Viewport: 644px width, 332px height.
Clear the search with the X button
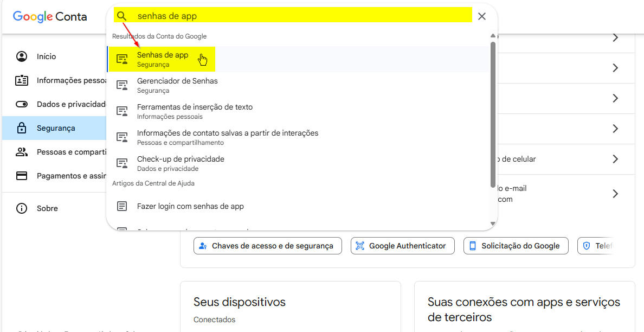click(482, 16)
